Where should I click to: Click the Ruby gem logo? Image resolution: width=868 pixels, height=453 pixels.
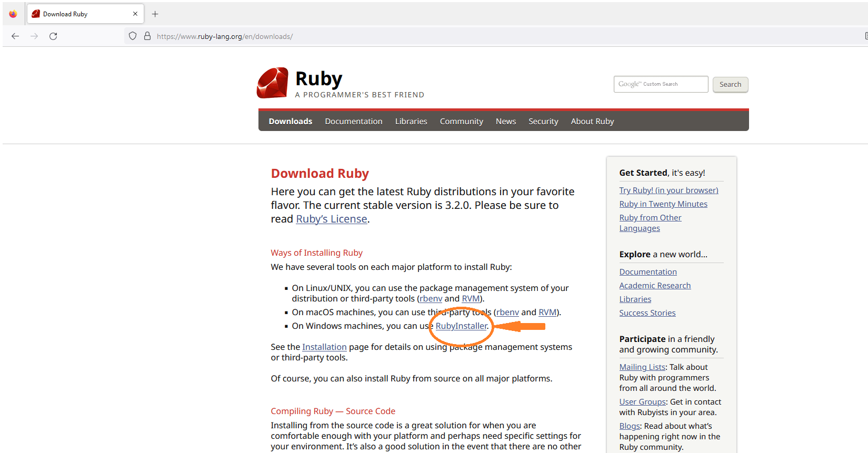[273, 83]
